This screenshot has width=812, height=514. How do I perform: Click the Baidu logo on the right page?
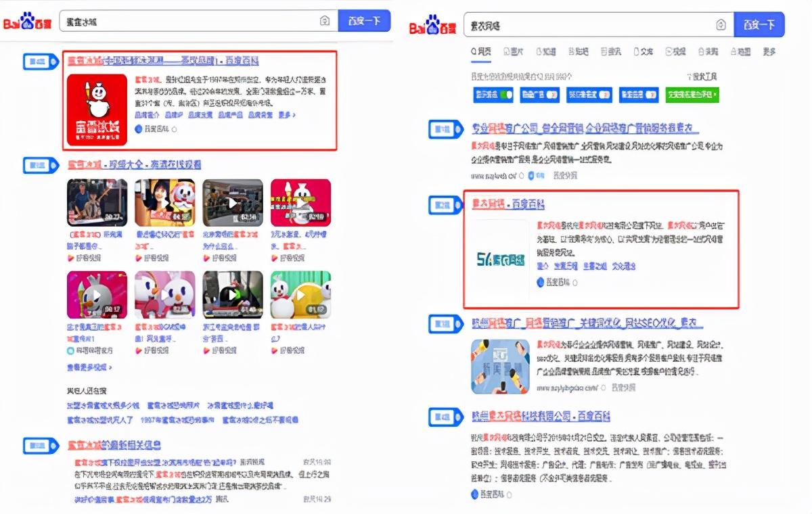click(433, 26)
